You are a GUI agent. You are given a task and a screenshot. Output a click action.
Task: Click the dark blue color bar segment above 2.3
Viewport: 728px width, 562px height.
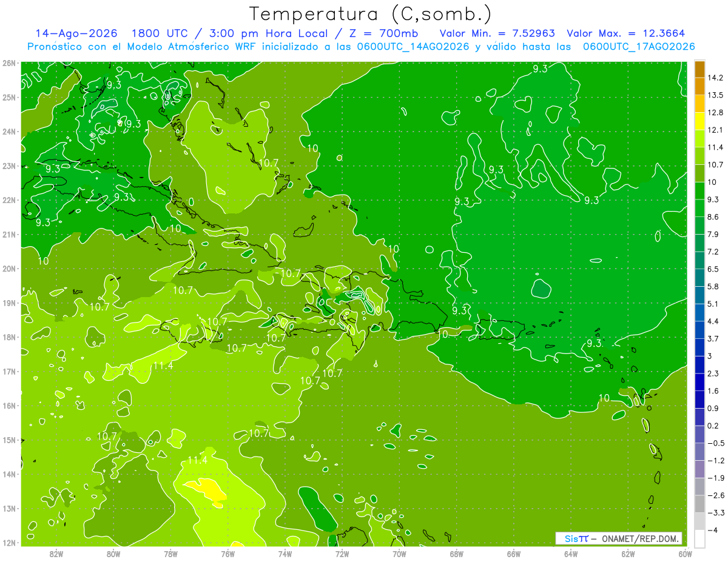[699, 364]
